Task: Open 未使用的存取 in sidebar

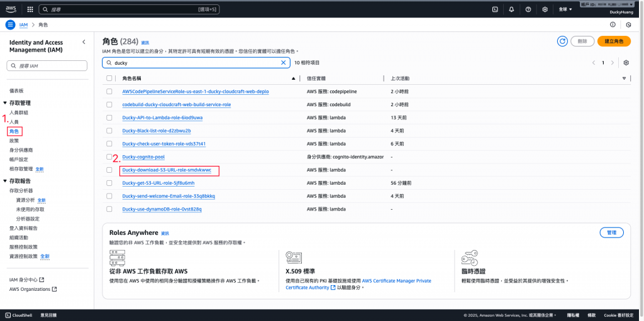Action: pyautogui.click(x=29, y=209)
